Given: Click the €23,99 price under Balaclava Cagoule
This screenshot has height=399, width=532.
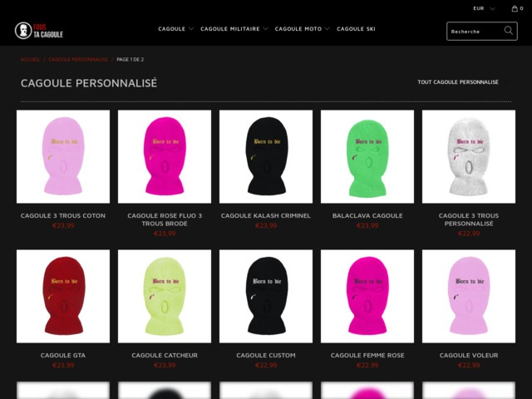Looking at the screenshot, I should pos(367,225).
